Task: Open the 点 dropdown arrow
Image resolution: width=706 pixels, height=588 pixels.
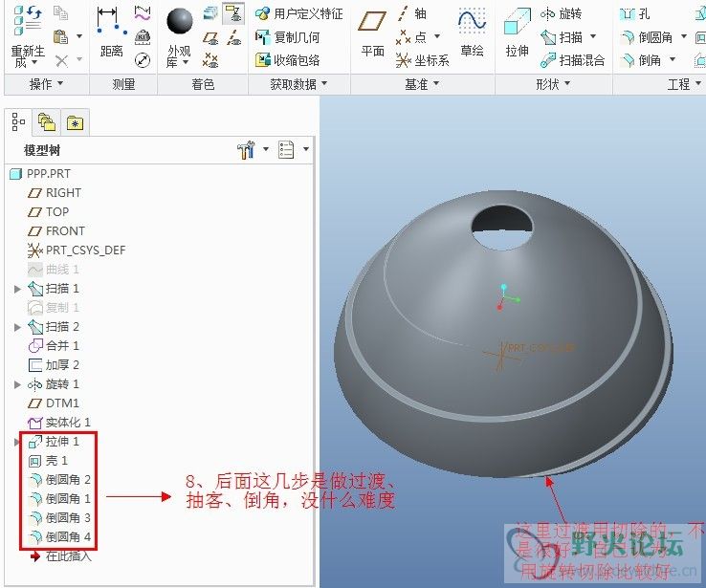Action: point(437,36)
